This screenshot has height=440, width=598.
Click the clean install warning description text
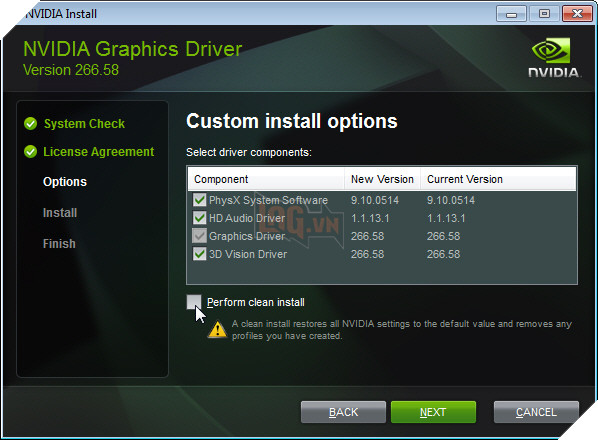click(x=402, y=330)
